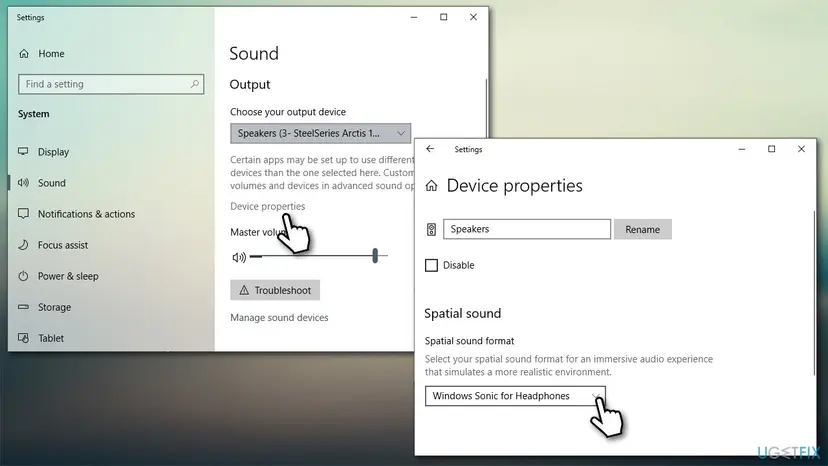The width and height of the screenshot is (828, 466).
Task: Click the Focus assist moon icon
Action: tap(23, 245)
